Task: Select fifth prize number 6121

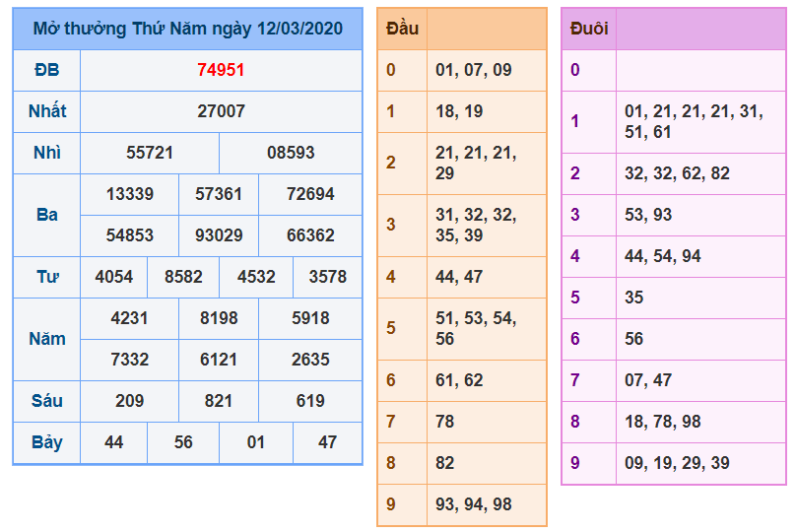Action: (x=218, y=360)
